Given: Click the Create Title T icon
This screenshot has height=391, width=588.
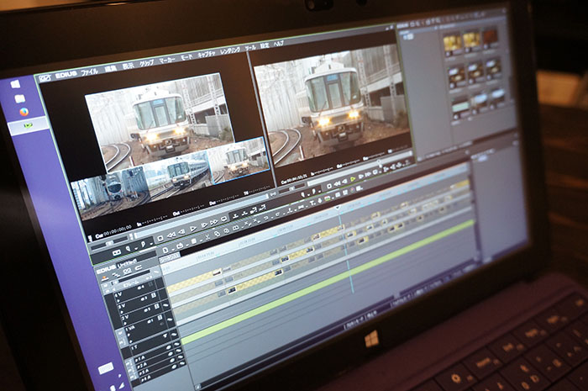Looking at the screenshot, I should (312, 203).
